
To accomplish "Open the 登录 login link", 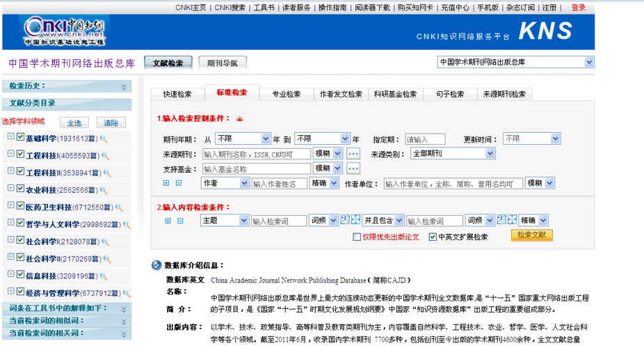I will pyautogui.click(x=579, y=8).
